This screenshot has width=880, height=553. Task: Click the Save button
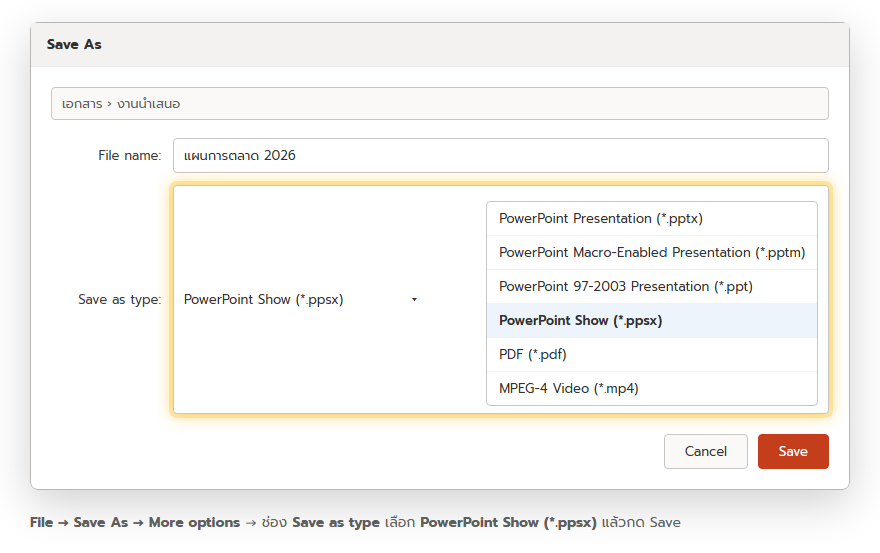click(x=793, y=451)
